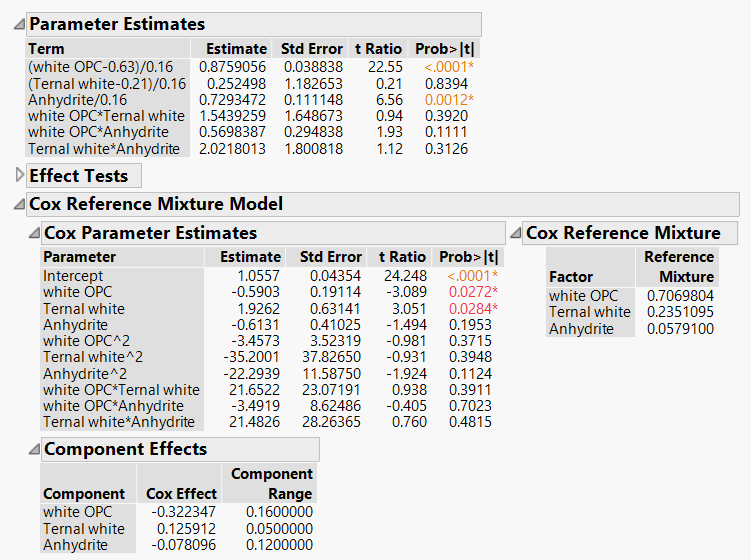This screenshot has height=560, width=751.
Task: Click the Cox Parameter Estimates Std Error header
Action: (x=330, y=257)
